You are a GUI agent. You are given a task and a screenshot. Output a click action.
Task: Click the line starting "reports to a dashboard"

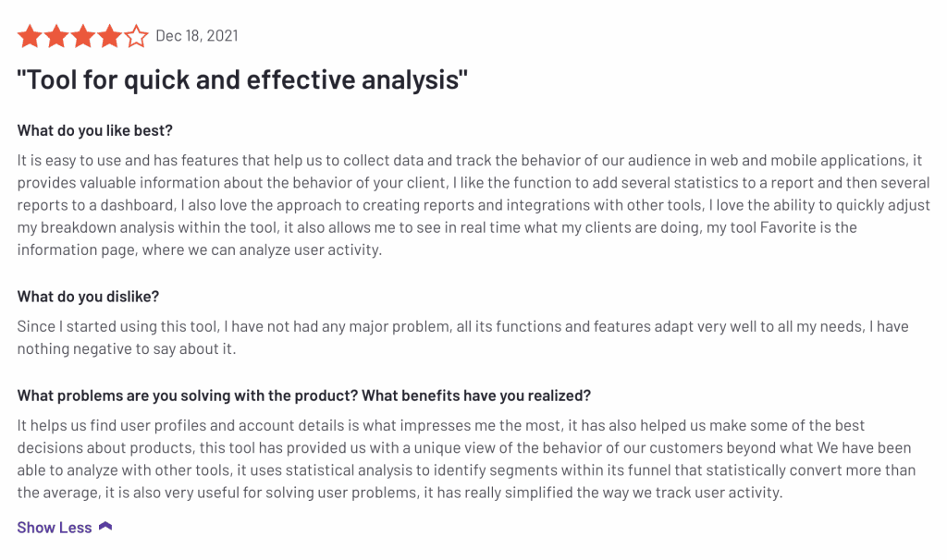tap(473, 204)
